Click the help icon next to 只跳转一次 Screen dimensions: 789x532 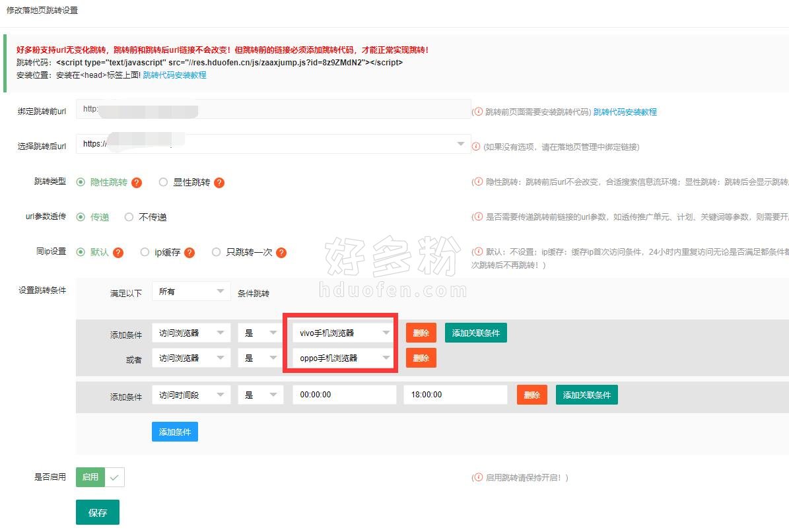click(281, 252)
